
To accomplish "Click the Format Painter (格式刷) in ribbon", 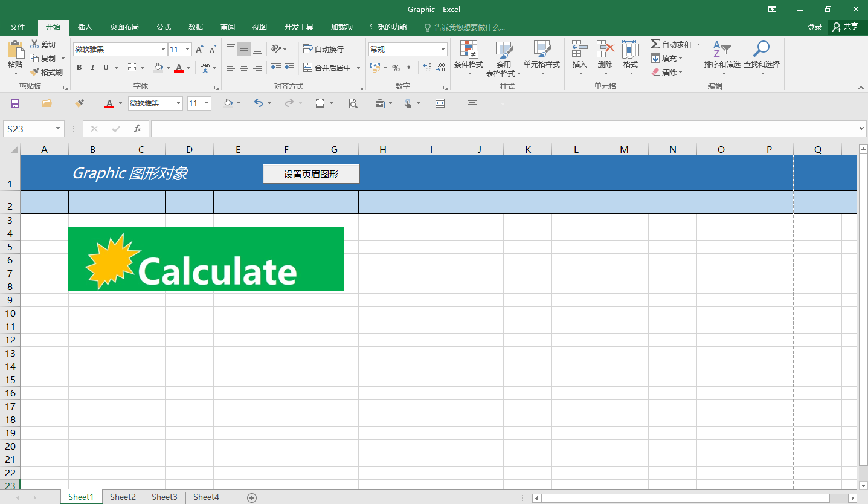I will (47, 72).
